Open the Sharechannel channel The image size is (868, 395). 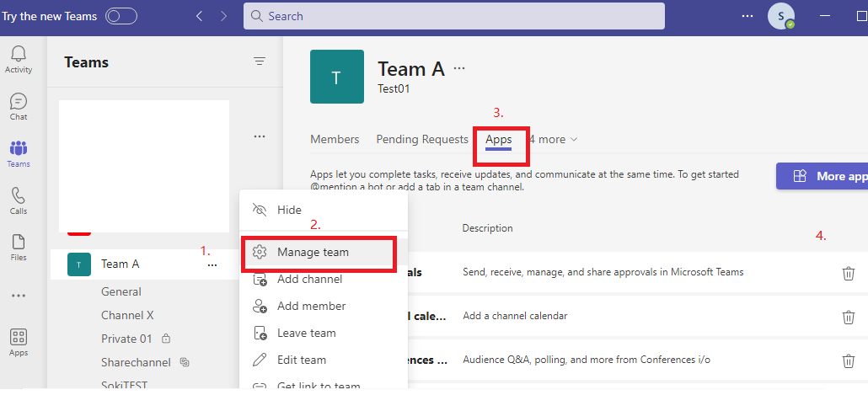(x=137, y=362)
